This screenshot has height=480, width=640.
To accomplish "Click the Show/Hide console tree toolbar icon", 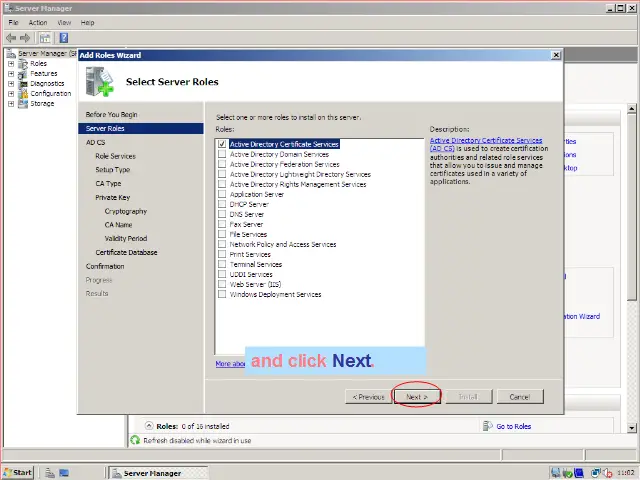I will 45,38.
